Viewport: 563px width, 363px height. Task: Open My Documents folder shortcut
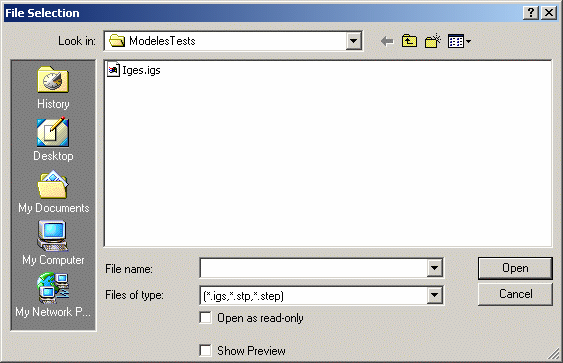(x=53, y=192)
